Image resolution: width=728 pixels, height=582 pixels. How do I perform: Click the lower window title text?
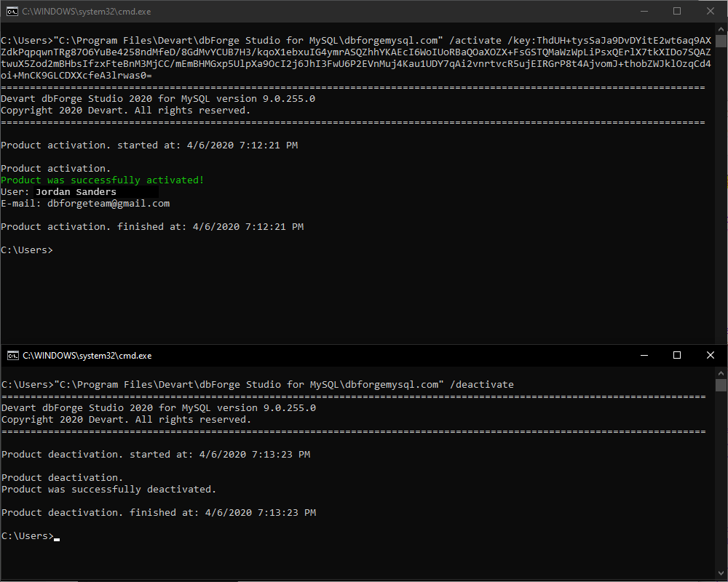(x=87, y=356)
